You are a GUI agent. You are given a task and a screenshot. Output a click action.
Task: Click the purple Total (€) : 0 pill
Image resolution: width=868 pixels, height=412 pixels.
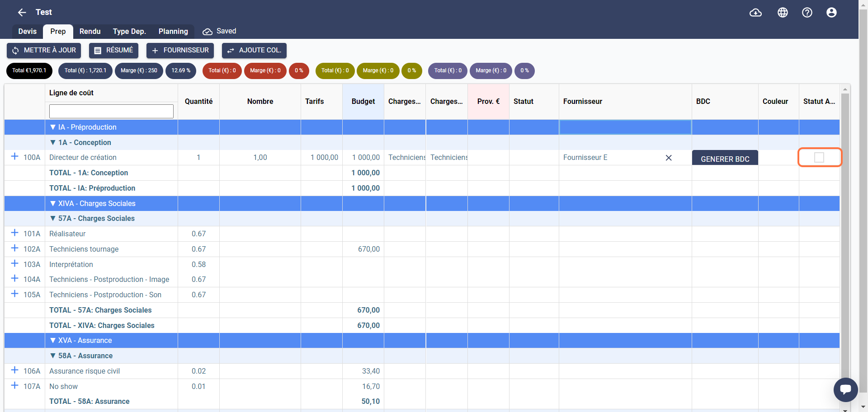pos(448,71)
